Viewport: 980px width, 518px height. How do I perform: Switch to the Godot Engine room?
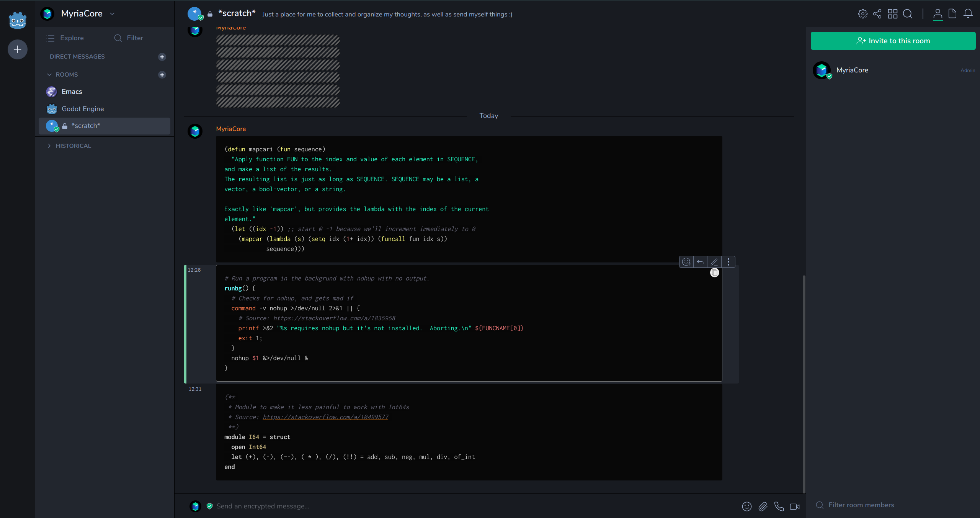tap(83, 109)
